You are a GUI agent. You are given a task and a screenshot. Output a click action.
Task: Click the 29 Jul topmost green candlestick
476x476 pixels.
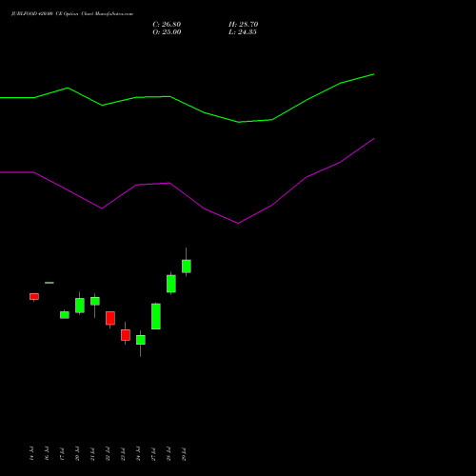[x=187, y=266]
